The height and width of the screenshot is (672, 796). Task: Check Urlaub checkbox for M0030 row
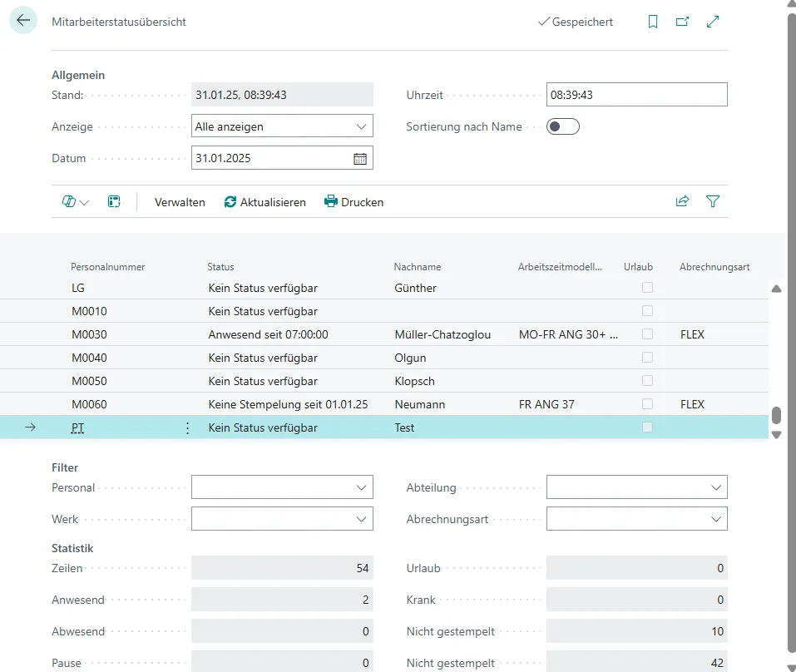[x=647, y=334]
